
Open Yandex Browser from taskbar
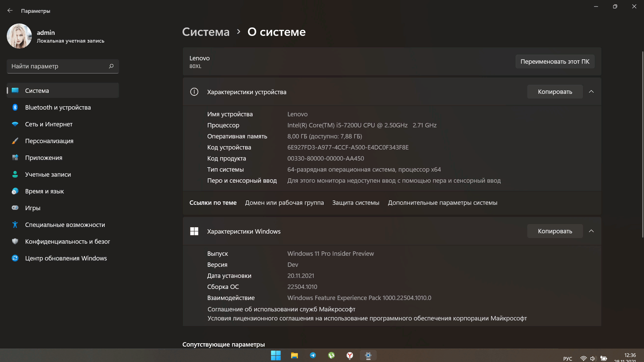click(x=350, y=356)
